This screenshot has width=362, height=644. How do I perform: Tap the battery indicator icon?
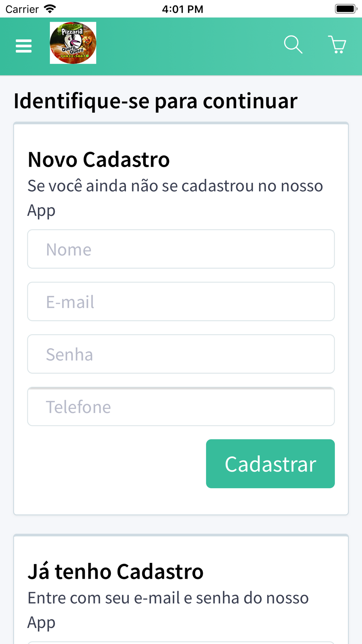point(346,9)
